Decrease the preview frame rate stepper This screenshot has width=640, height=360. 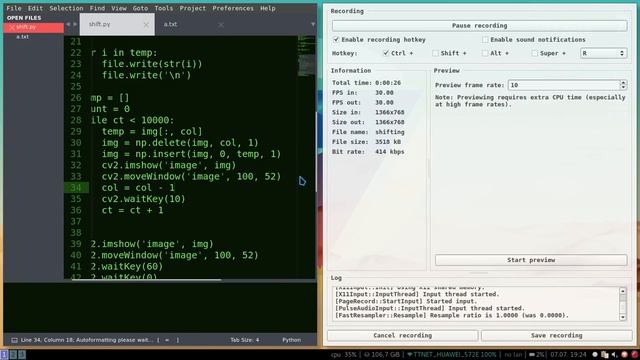pos(623,87)
